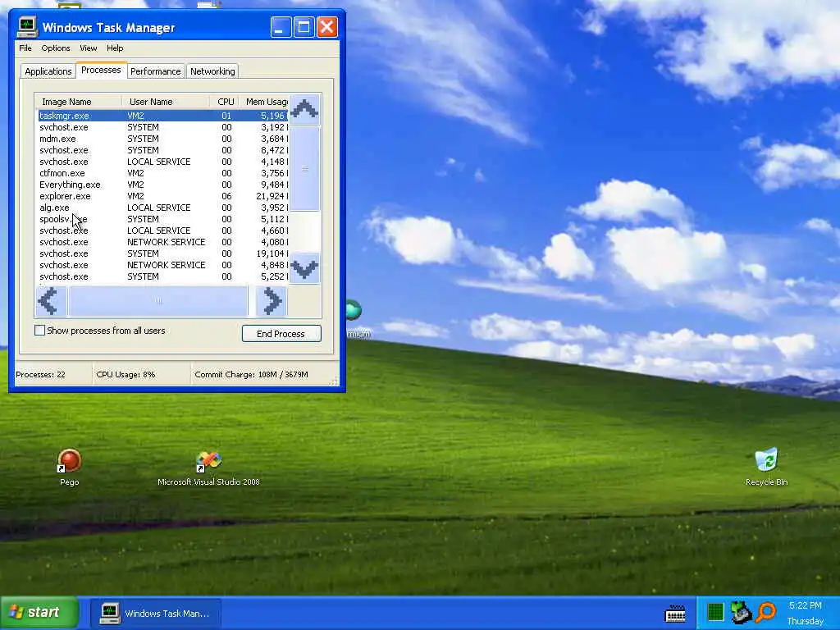Select the alg.exe process row

coord(163,208)
